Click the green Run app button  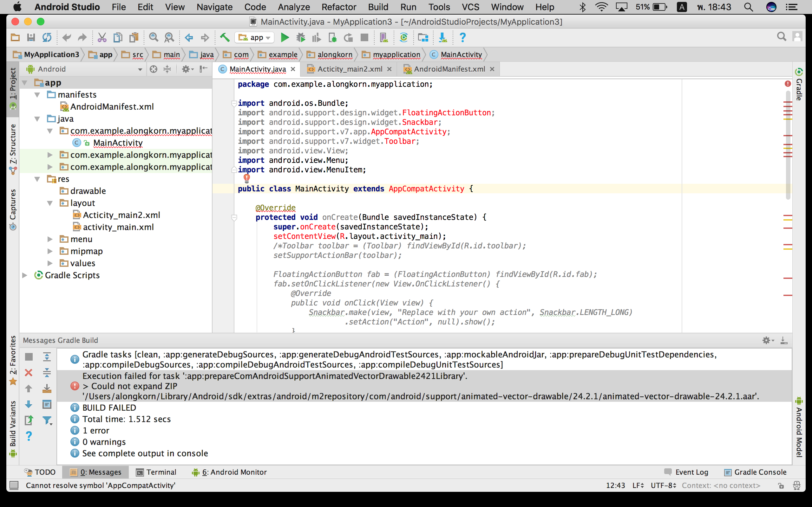pos(285,38)
